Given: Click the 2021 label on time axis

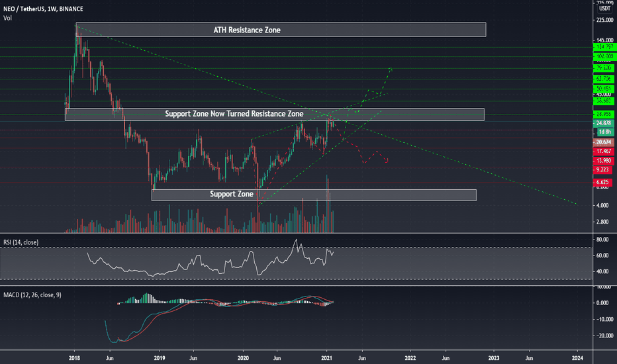Looking at the screenshot, I should tap(326, 358).
